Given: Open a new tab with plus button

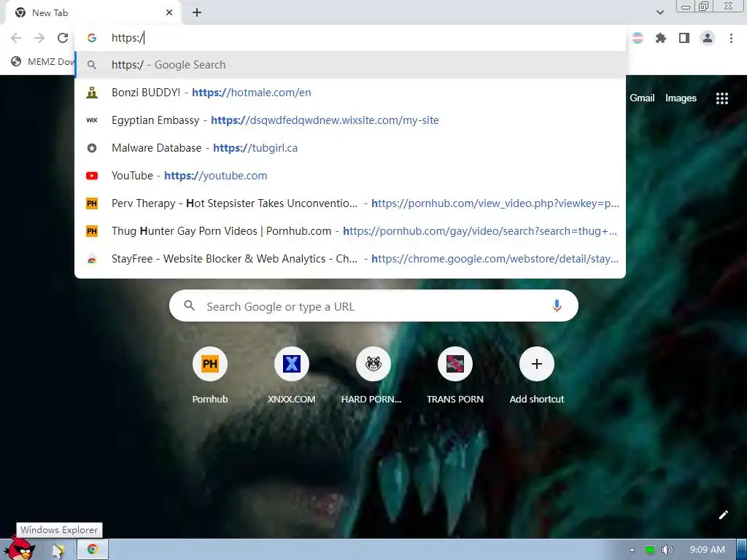Looking at the screenshot, I should point(197,13).
